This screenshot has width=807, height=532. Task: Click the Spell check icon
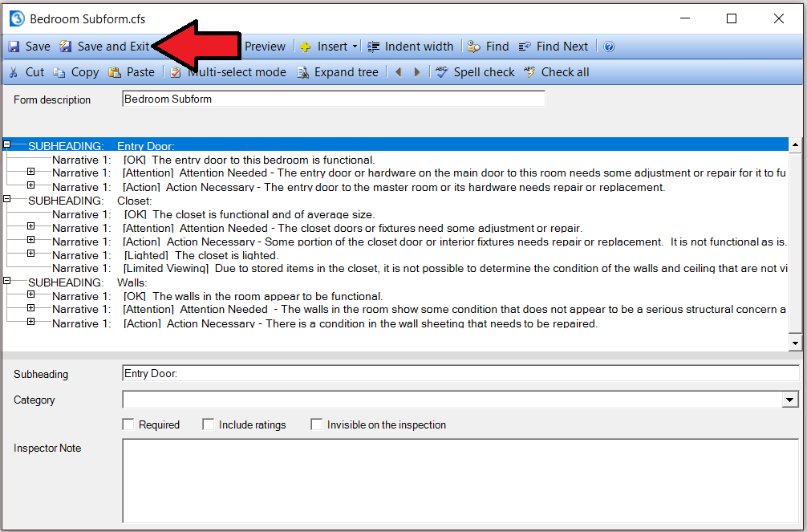click(x=441, y=72)
